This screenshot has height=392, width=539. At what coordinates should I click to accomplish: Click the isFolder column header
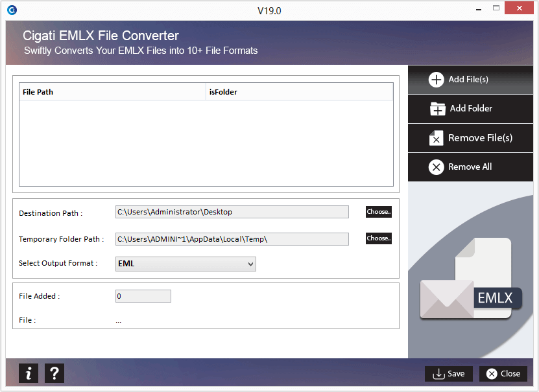[x=299, y=92]
